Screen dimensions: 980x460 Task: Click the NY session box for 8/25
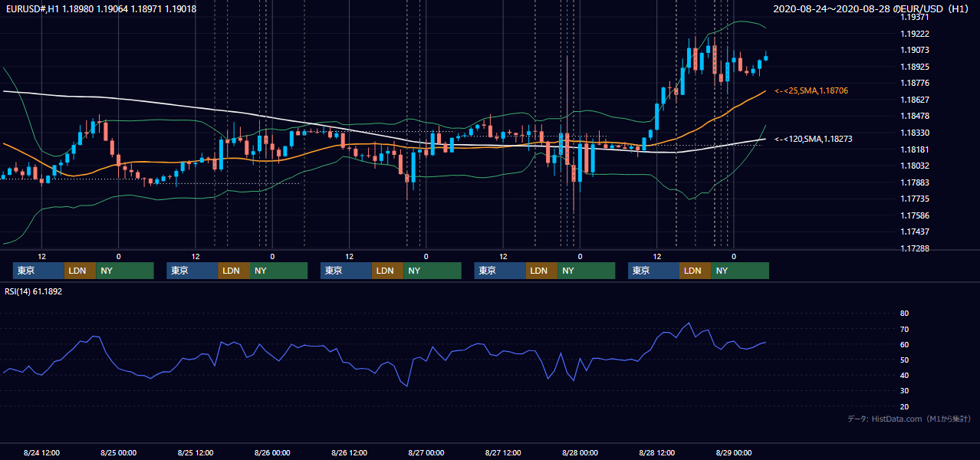pos(279,271)
